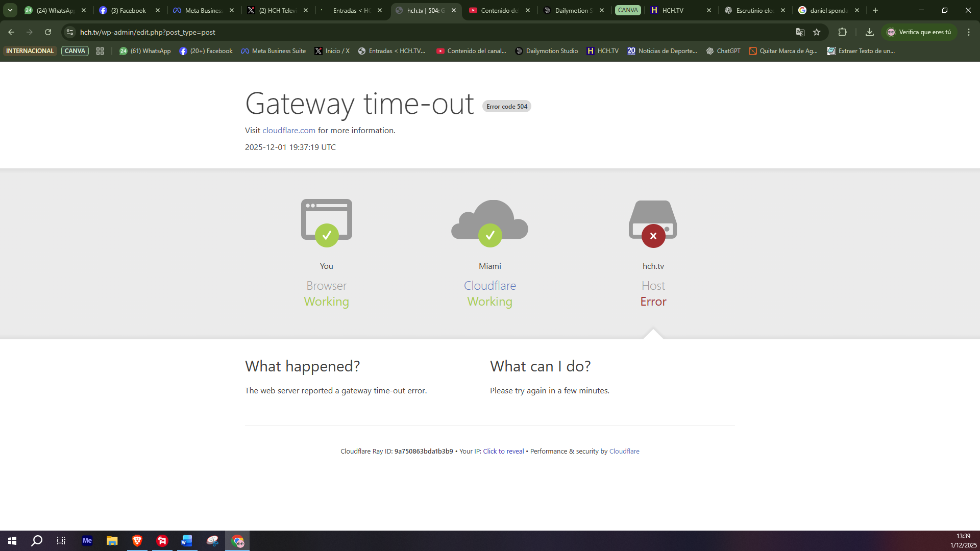This screenshot has width=980, height=551.
Task: Open the (20+) Facebook bookmark
Action: pyautogui.click(x=206, y=51)
